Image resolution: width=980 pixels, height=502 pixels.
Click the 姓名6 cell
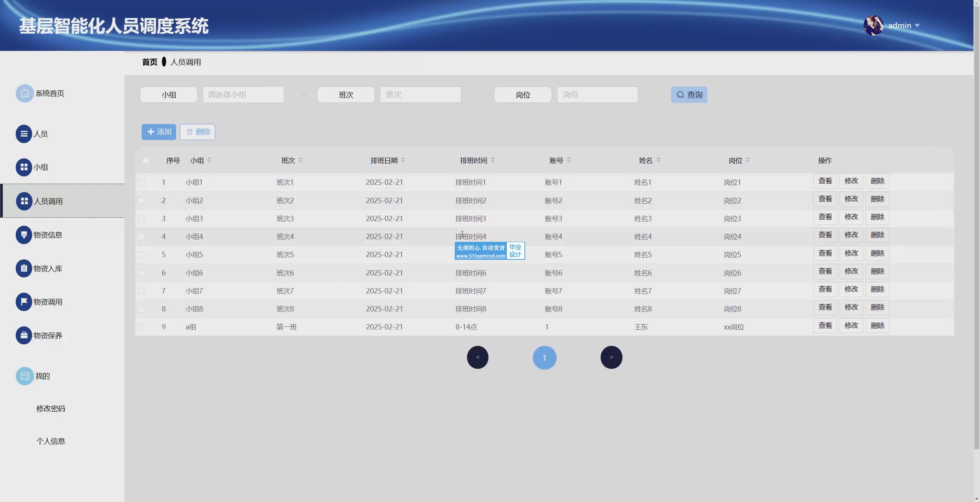643,273
